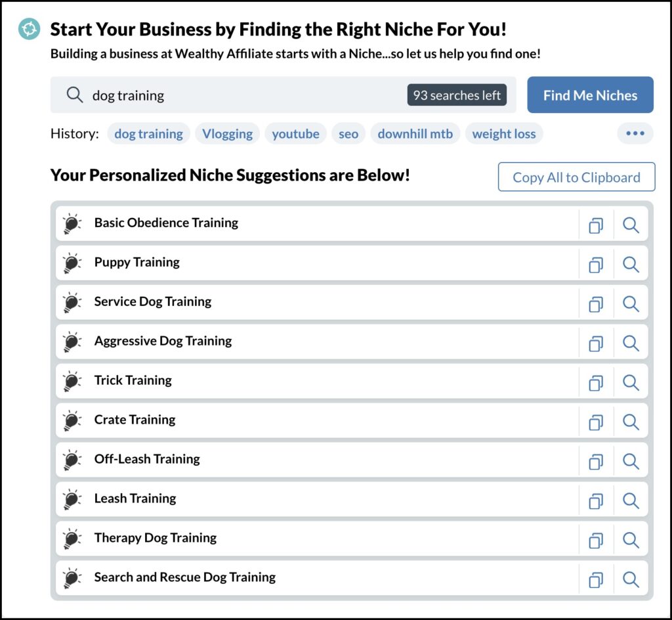Copy the Aggressive Dog Training niche
The width and height of the screenshot is (672, 620).
[596, 343]
